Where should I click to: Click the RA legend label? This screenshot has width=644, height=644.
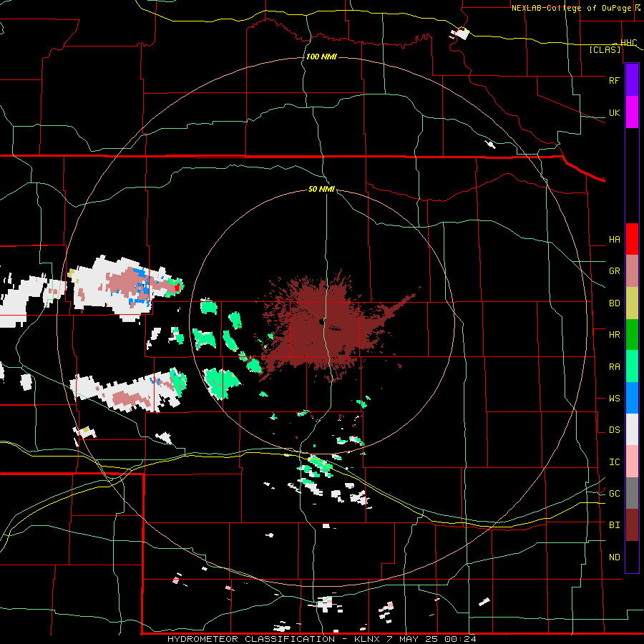[x=614, y=367]
